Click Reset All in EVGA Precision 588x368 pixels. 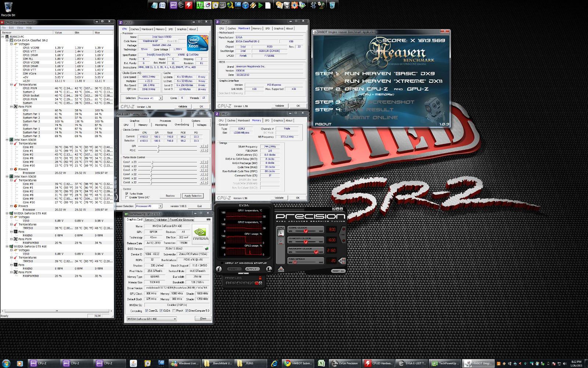coord(338,271)
